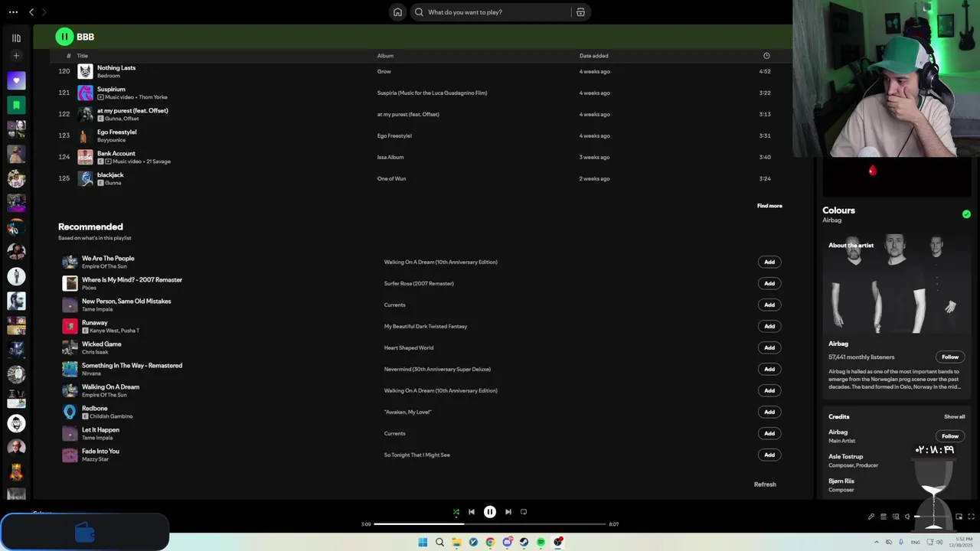Add Runaway by Kanye West to playlist
The height and width of the screenshot is (551, 980).
tap(769, 326)
